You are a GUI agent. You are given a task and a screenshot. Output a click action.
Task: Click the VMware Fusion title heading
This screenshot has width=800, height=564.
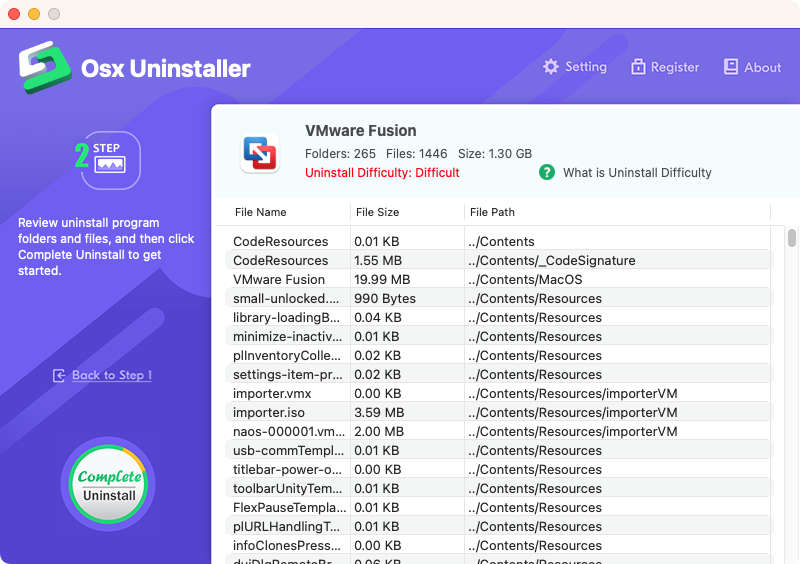361,131
